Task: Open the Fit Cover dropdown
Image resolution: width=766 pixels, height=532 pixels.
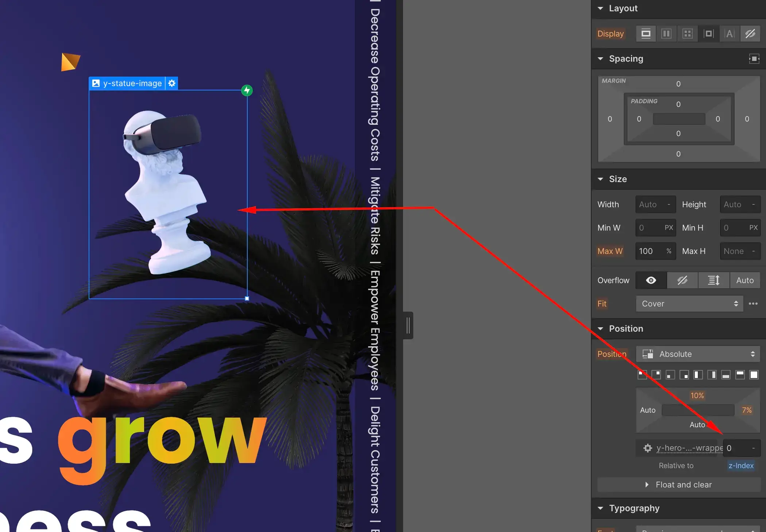Action: point(689,304)
